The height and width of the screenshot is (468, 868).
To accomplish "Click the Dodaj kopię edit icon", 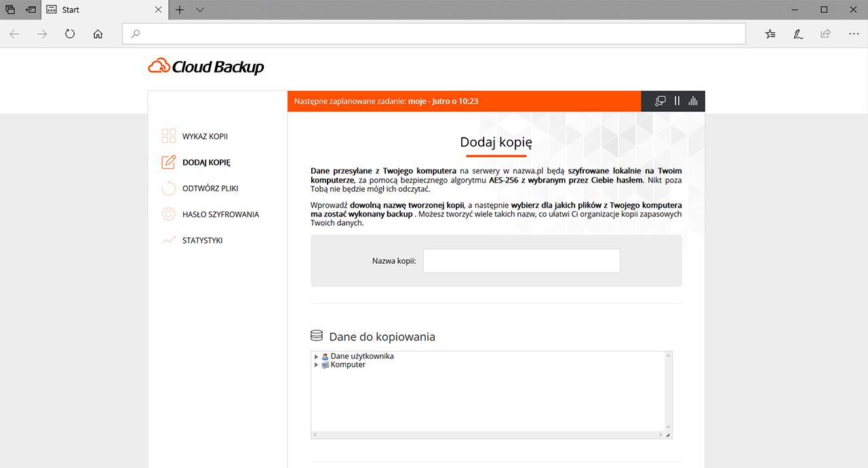I will [169, 162].
